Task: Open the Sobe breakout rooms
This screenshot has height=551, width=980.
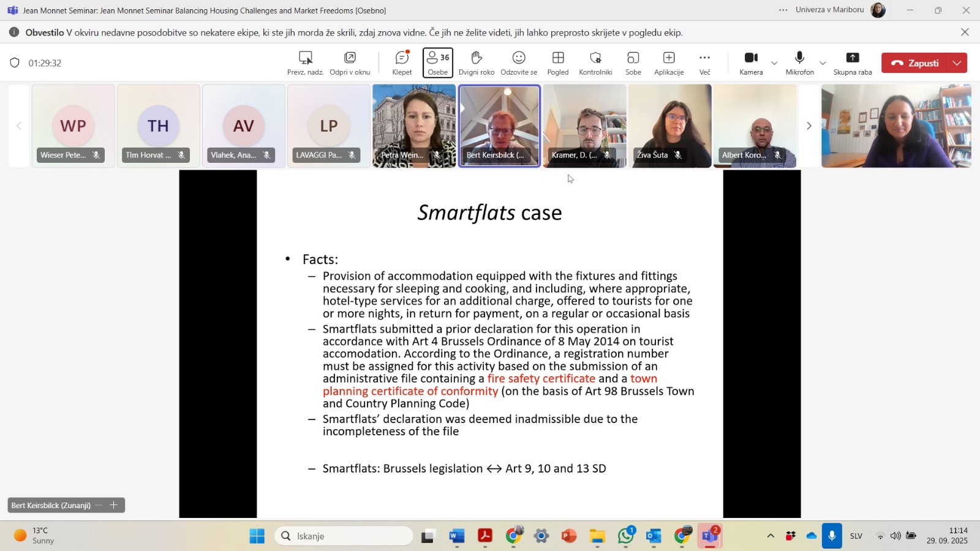Action: tap(633, 62)
